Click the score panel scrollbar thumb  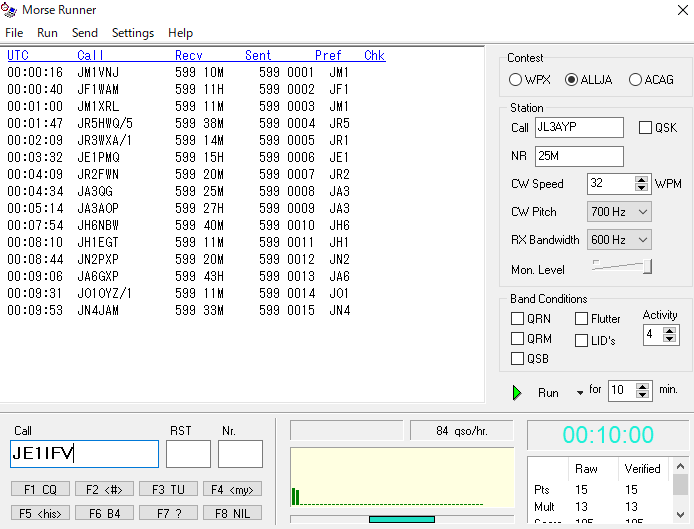pos(680,485)
